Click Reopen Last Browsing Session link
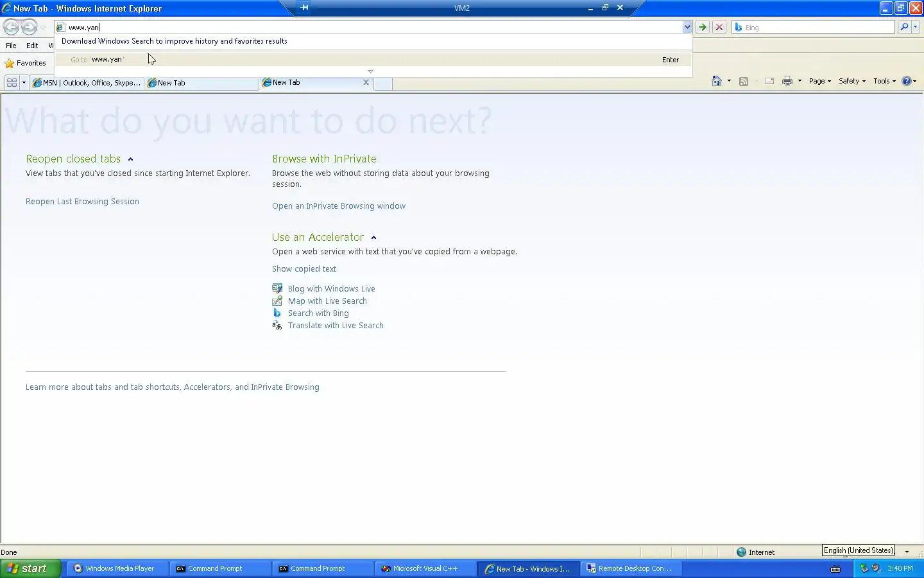924x578 pixels. [82, 201]
